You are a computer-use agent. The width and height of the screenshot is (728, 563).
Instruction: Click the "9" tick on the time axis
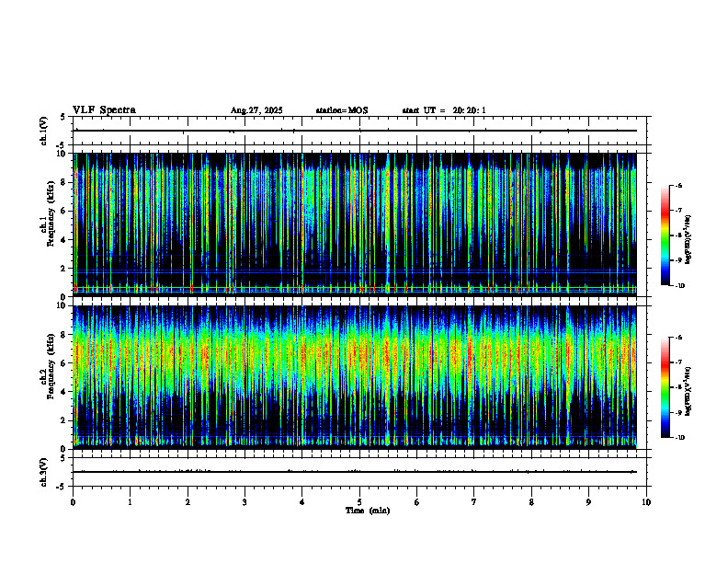pyautogui.click(x=588, y=502)
